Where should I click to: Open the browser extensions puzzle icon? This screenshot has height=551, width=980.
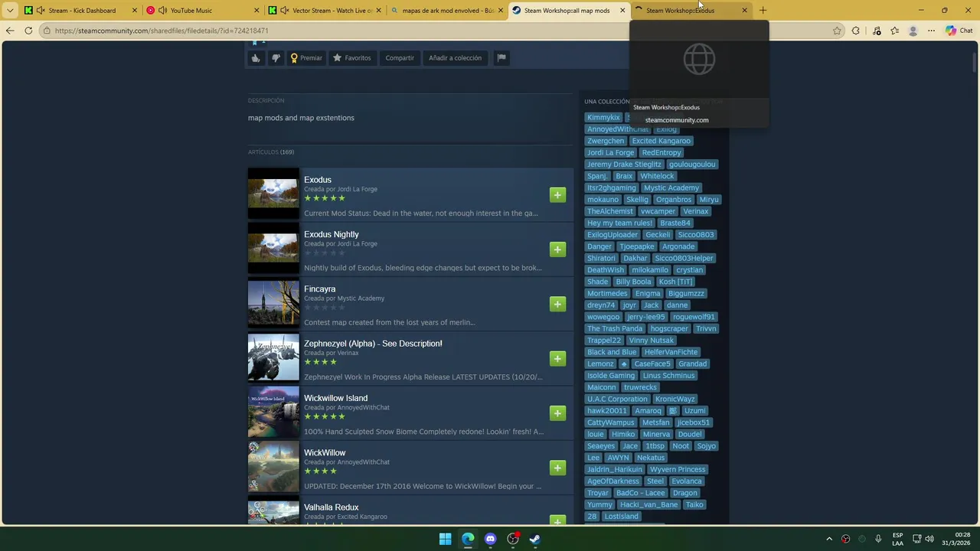point(856,31)
